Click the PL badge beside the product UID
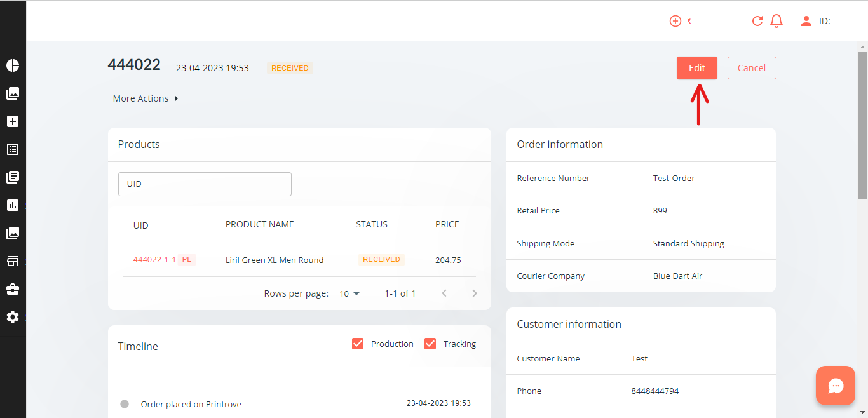Image resolution: width=868 pixels, height=418 pixels. click(187, 259)
